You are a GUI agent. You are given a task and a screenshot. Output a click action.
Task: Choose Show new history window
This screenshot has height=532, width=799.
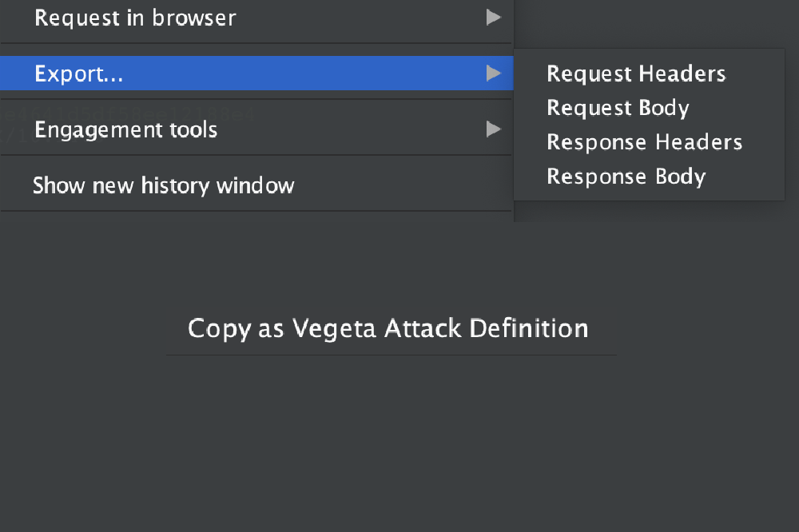pyautogui.click(x=164, y=186)
